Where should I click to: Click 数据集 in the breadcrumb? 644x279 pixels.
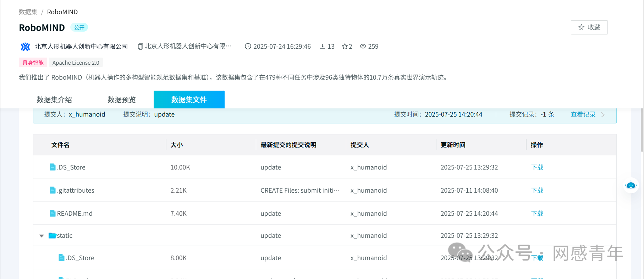point(28,12)
